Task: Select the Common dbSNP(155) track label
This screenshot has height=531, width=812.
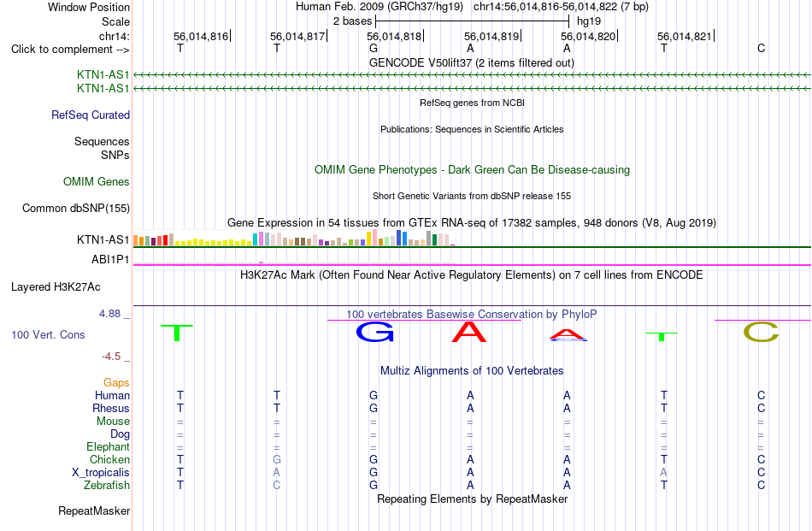Action: (75, 209)
